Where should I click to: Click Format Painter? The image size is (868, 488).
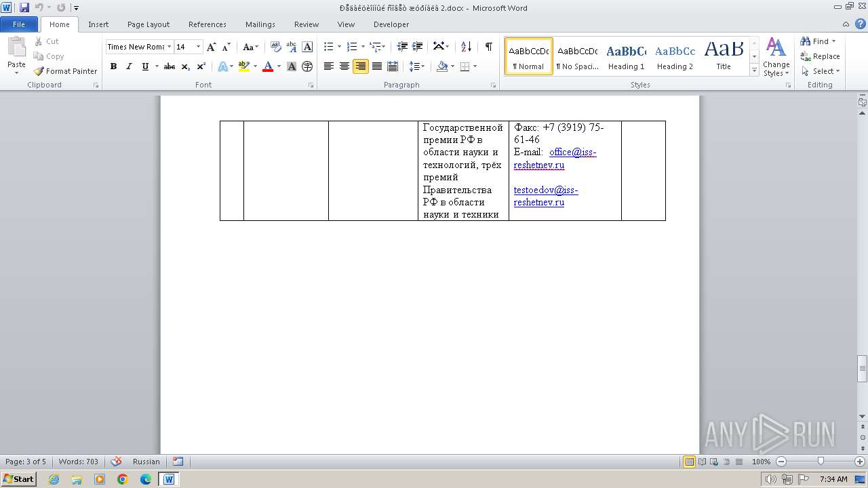65,71
